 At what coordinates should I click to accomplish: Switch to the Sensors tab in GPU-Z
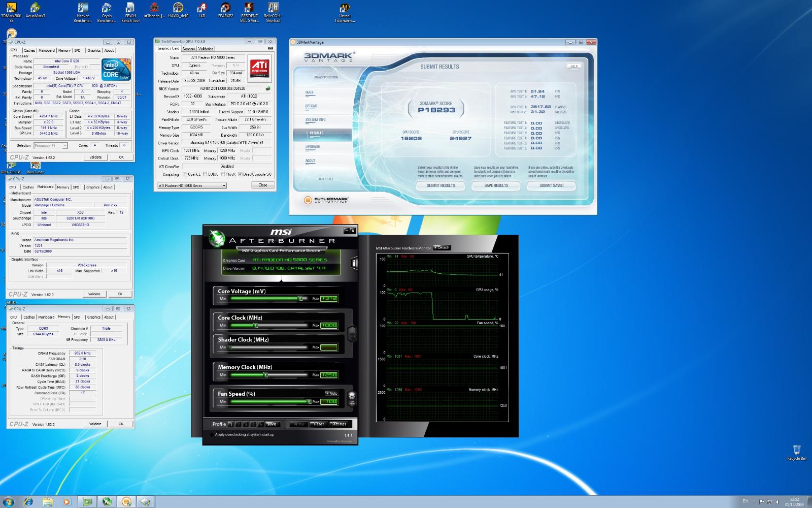(x=189, y=49)
